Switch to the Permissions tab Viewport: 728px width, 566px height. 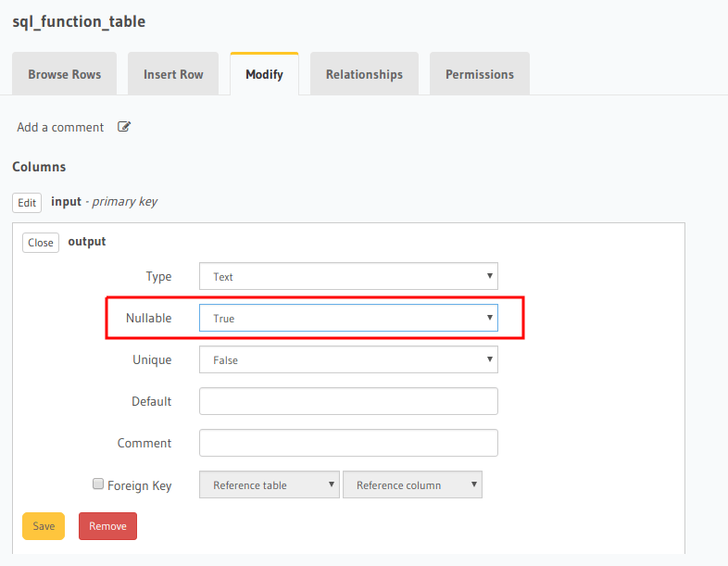480,74
